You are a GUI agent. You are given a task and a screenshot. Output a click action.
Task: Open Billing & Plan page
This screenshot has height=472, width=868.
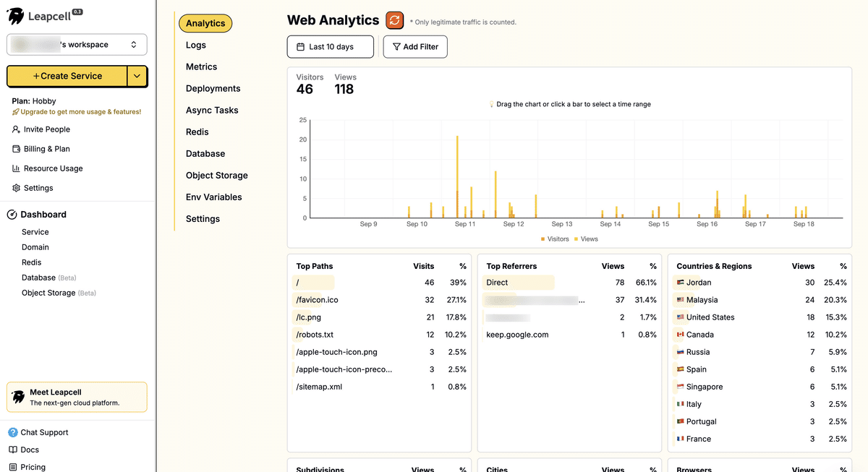(x=41, y=149)
